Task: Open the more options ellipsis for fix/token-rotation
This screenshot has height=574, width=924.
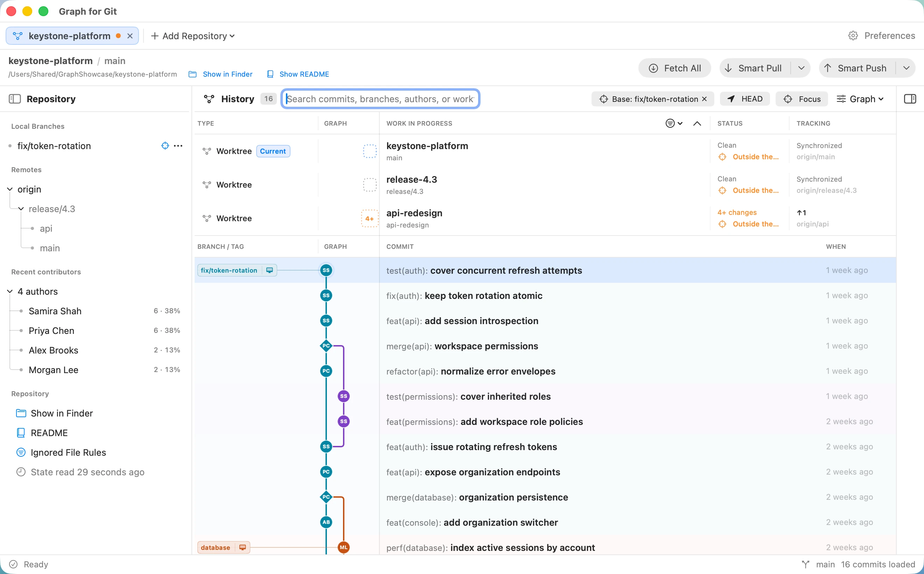Action: [178, 146]
